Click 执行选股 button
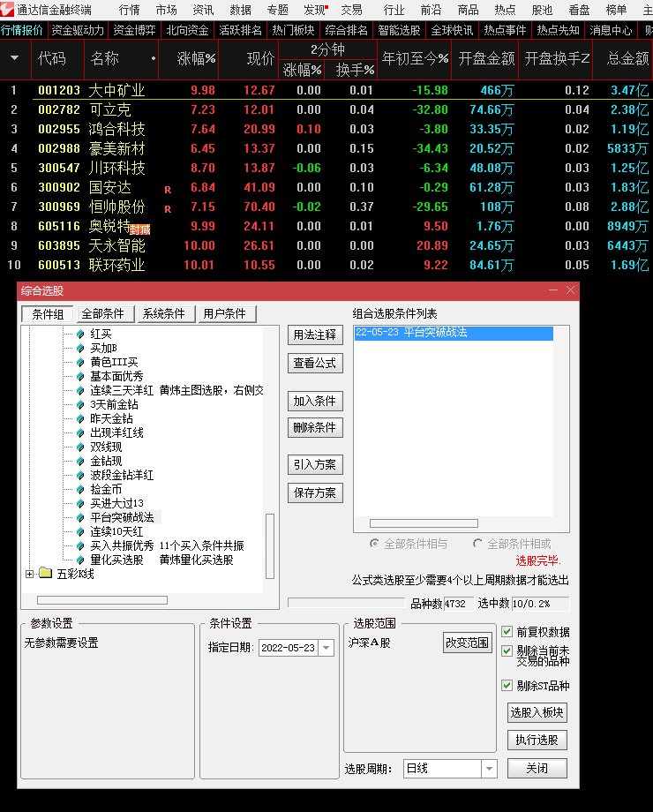Image resolution: width=653 pixels, height=812 pixels. point(537,740)
